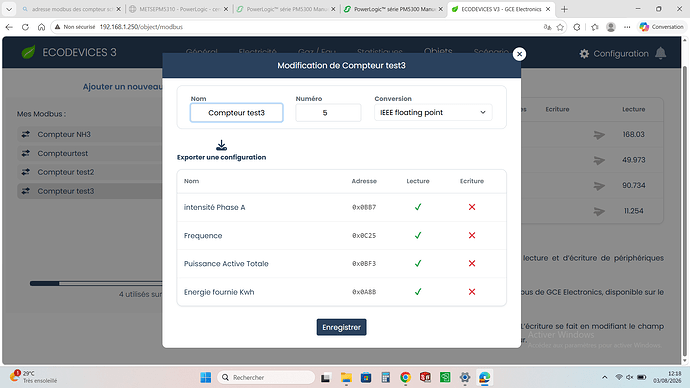Click the red cross for intensité Phase A
This screenshot has height=388, width=690.
472,207
